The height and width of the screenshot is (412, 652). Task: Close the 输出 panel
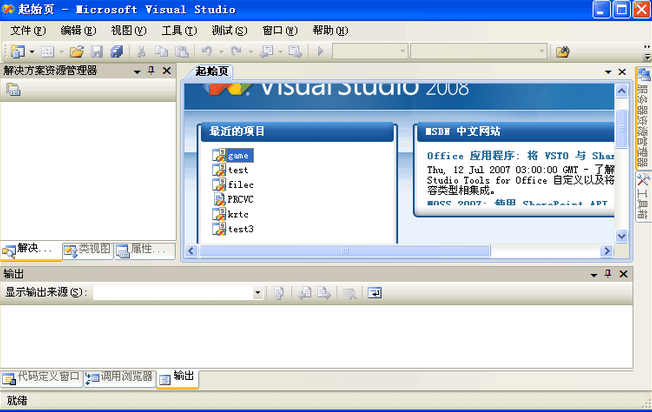[623, 274]
